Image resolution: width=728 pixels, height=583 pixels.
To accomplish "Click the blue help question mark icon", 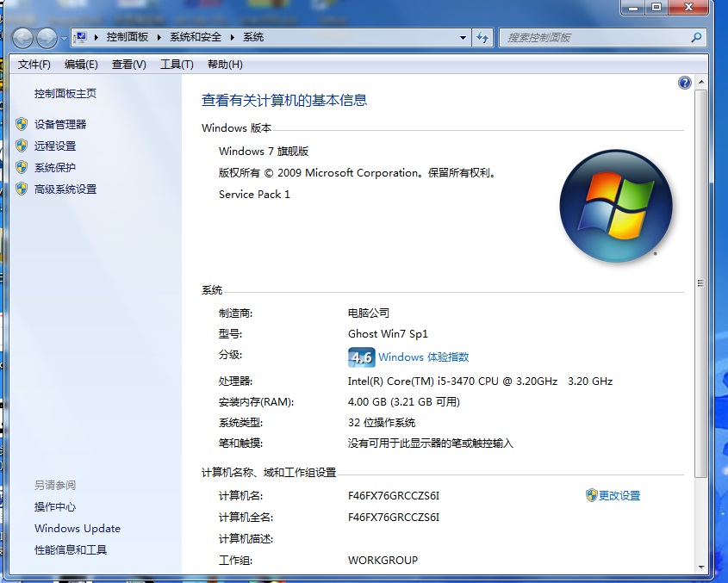I will pos(684,83).
